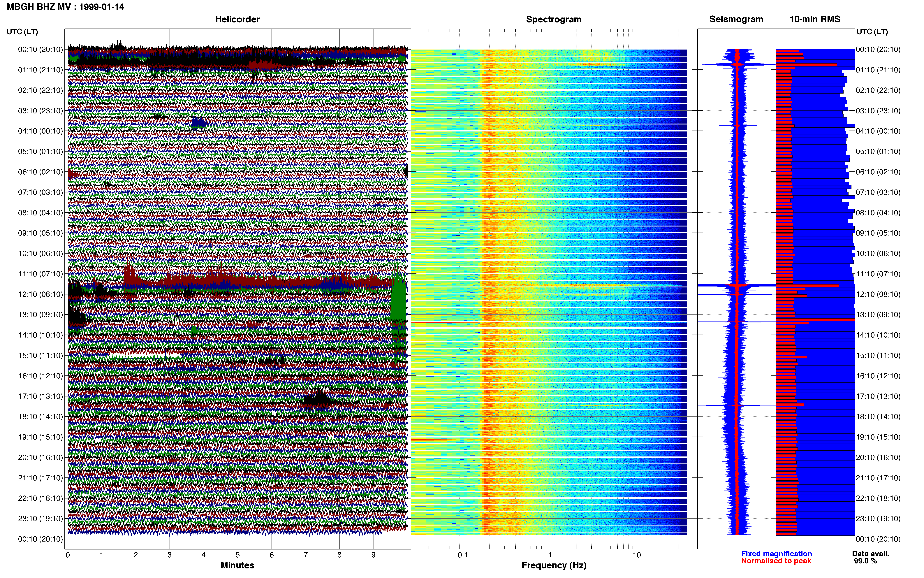Click the large green event burst near 13:10
Image resolution: width=924 pixels, height=578 pixels.
tap(399, 302)
